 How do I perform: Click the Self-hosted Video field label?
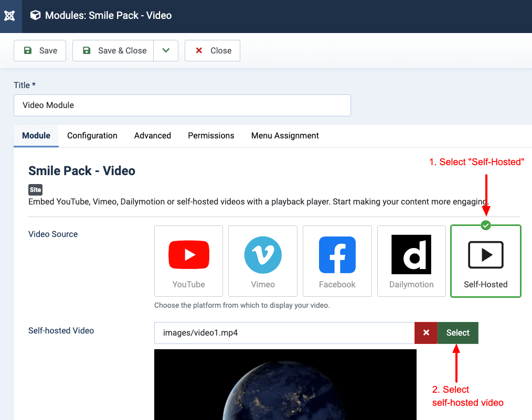click(61, 330)
